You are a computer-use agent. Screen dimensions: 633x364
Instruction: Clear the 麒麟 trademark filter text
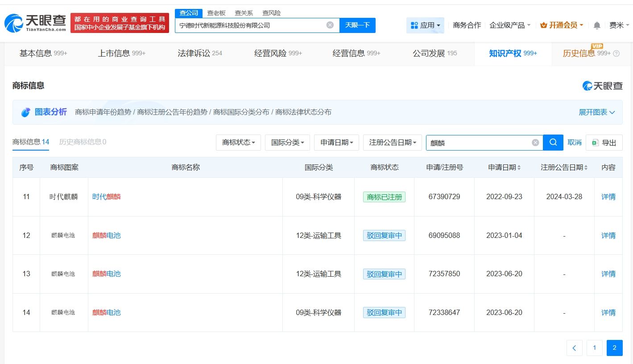coord(535,143)
